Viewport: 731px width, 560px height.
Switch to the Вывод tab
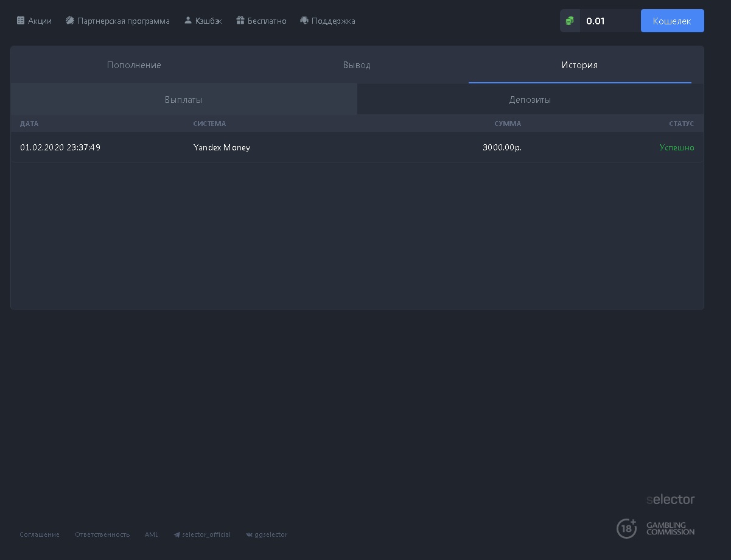point(357,65)
